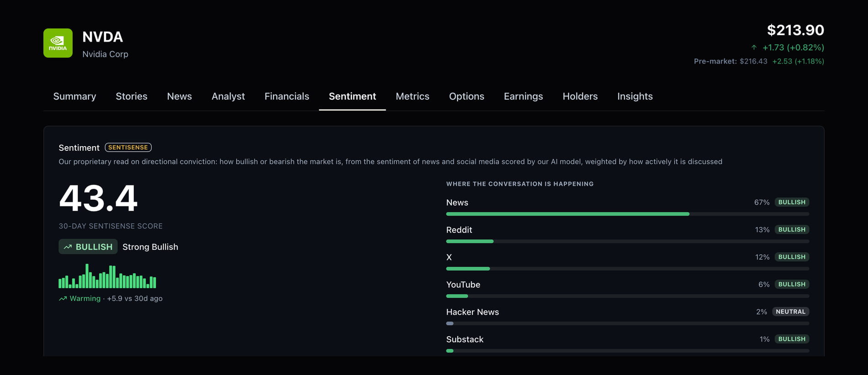Click the 1% Substack share value
This screenshot has height=375, width=868.
[x=764, y=339]
